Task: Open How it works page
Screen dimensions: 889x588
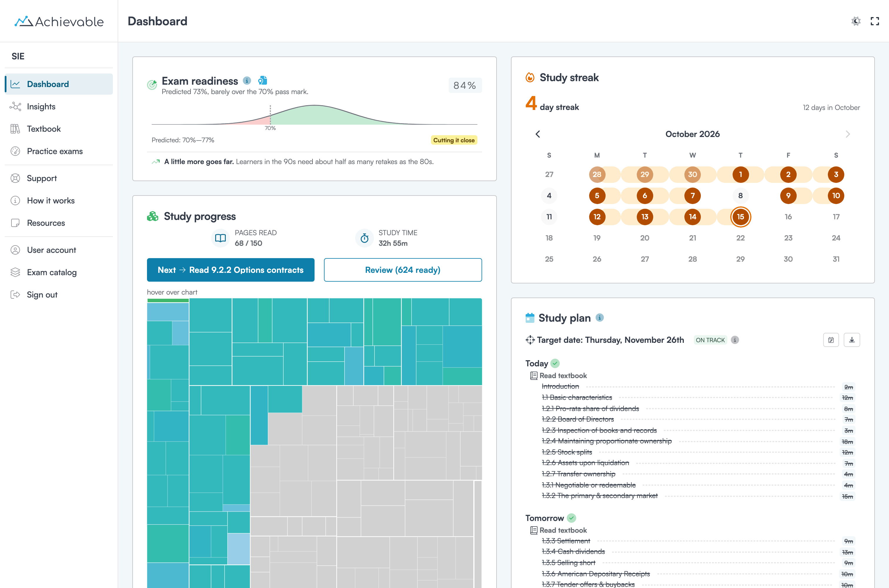Action: tap(59, 201)
